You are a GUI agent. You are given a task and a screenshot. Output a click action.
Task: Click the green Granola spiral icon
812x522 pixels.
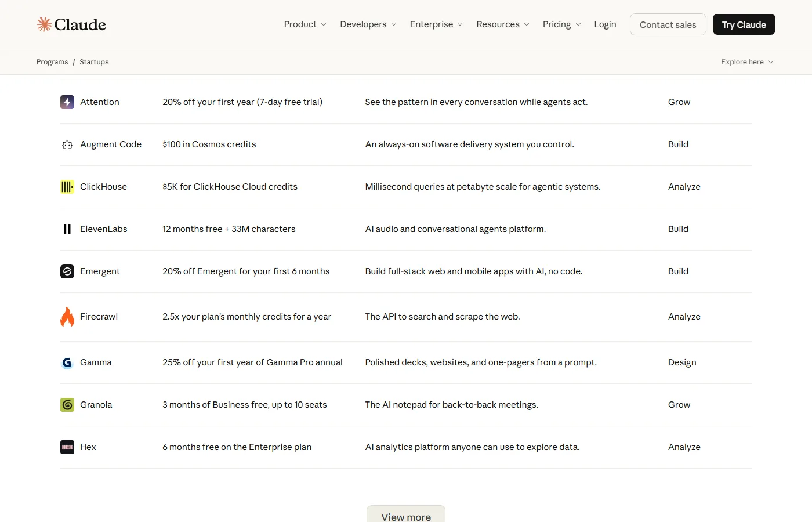(67, 405)
